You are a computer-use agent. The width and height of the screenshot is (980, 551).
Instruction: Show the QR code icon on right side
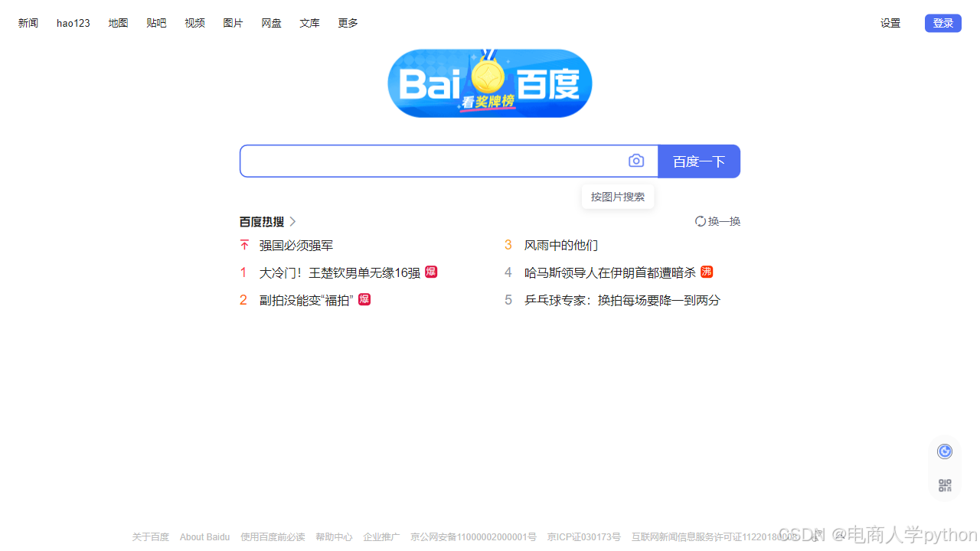point(945,485)
